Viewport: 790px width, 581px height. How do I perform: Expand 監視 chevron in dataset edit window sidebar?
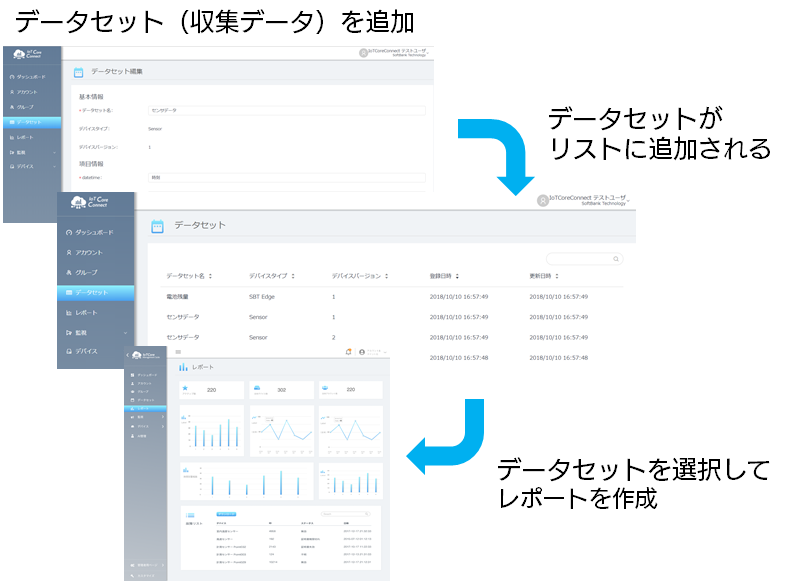pos(54,152)
